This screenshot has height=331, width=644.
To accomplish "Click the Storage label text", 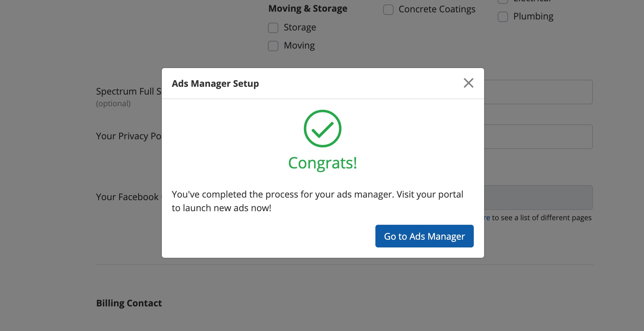I will click(x=300, y=28).
